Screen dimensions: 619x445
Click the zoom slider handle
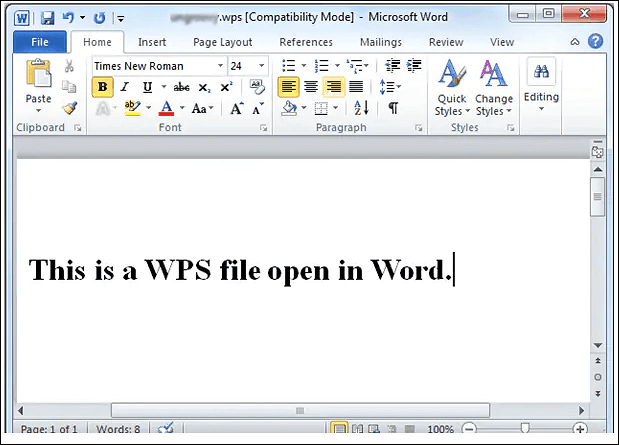[x=525, y=428]
